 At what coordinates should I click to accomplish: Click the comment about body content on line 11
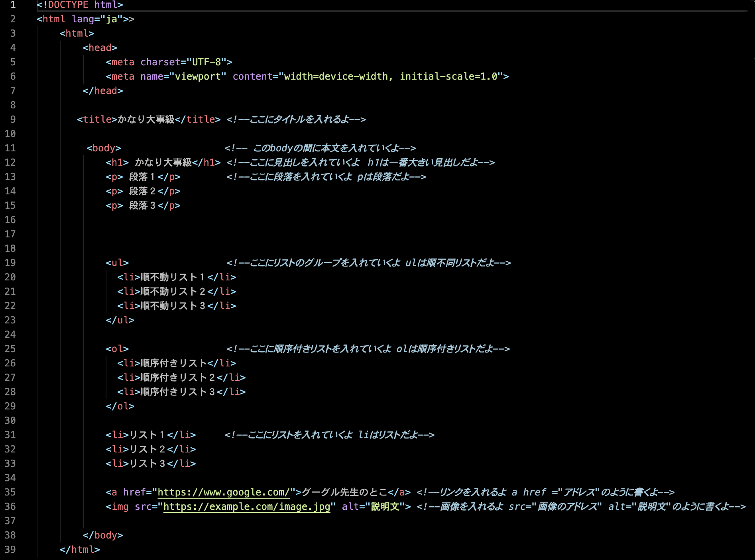321,148
